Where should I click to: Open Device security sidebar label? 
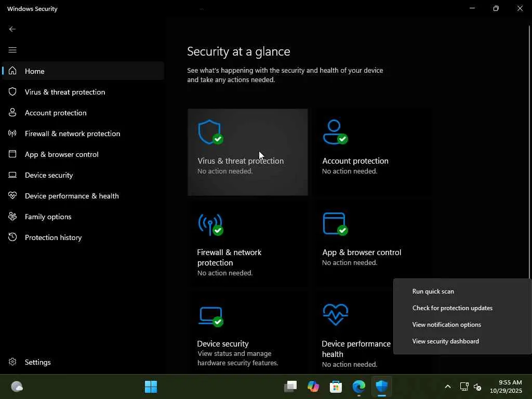tap(49, 175)
